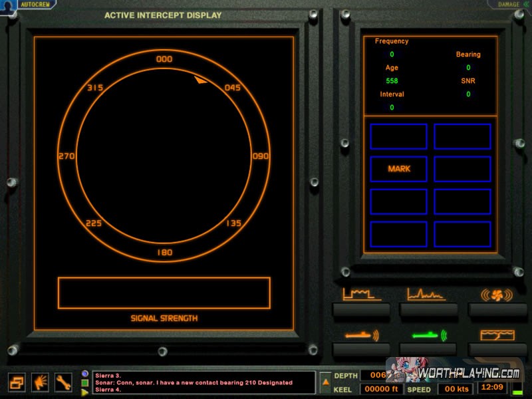This screenshot has height=399, width=532.
Task: Click the orange wrench icon
Action: click(63, 382)
